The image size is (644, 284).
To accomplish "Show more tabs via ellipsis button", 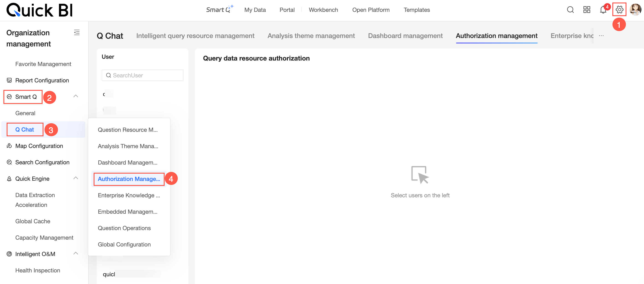I will pos(601,36).
